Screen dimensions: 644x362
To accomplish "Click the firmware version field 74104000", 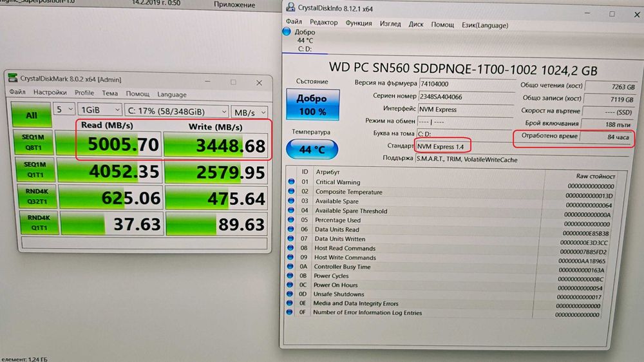I will click(466, 83).
